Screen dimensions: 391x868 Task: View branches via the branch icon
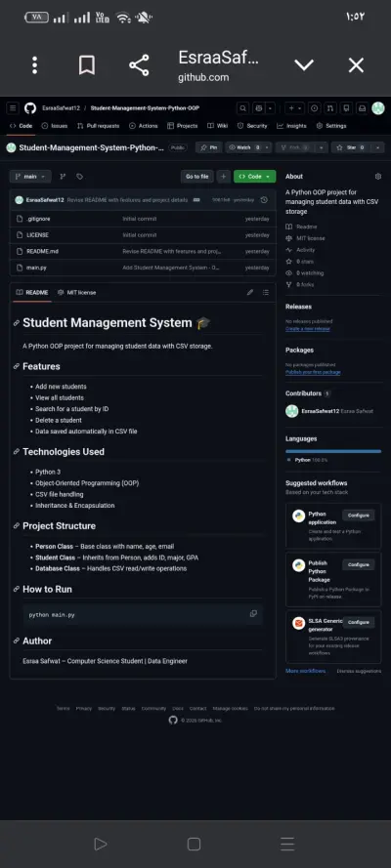(63, 177)
